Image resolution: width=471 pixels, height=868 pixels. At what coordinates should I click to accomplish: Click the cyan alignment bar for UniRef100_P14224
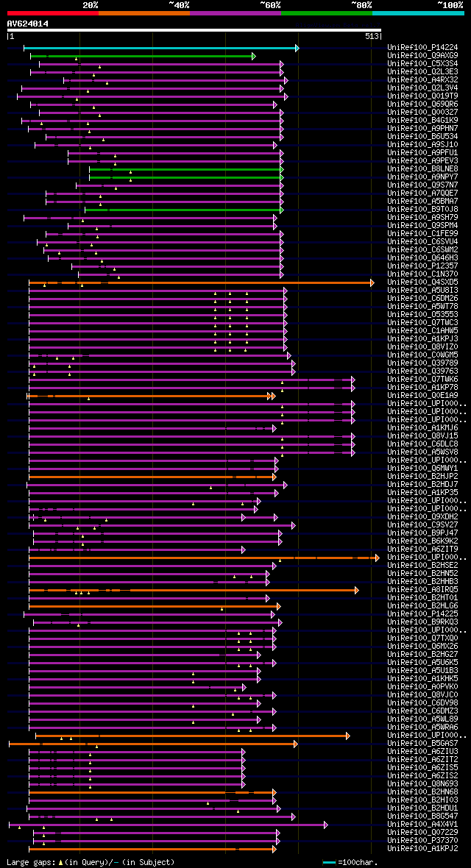[160, 48]
